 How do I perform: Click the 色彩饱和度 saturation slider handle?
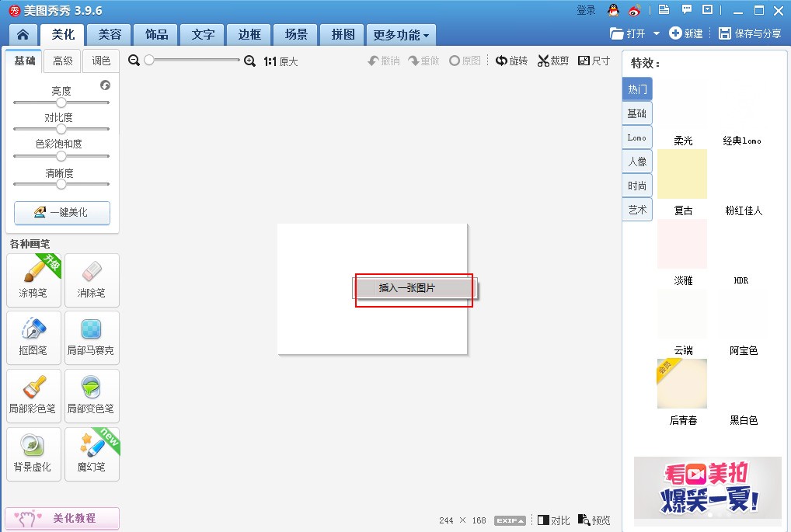pyautogui.click(x=61, y=156)
